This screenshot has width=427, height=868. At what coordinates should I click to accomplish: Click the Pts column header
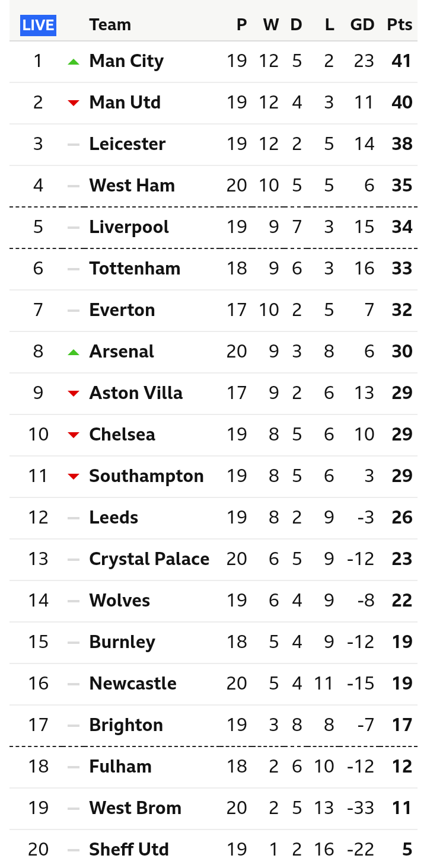click(x=399, y=25)
